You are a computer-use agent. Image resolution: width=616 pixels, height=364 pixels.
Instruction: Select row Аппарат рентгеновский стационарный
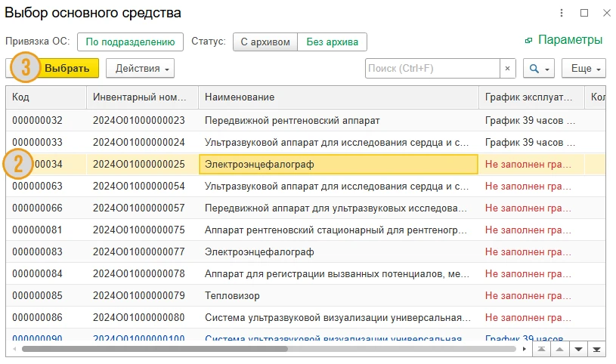coord(305,230)
